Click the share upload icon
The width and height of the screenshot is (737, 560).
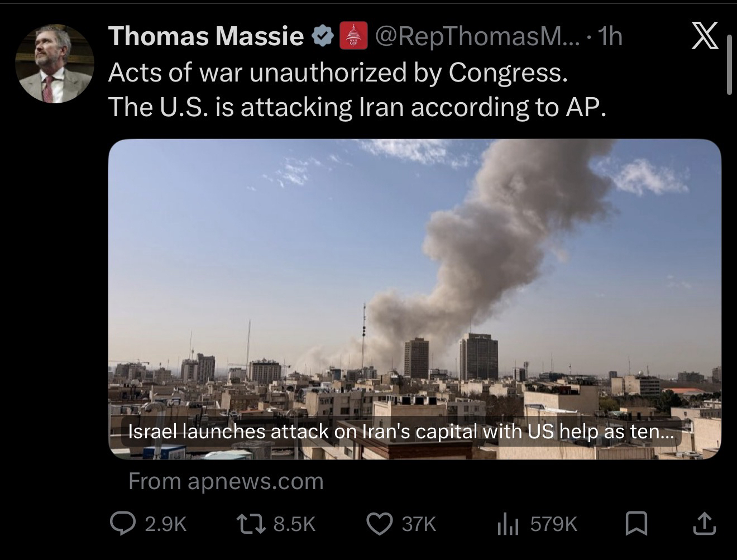pos(705,524)
